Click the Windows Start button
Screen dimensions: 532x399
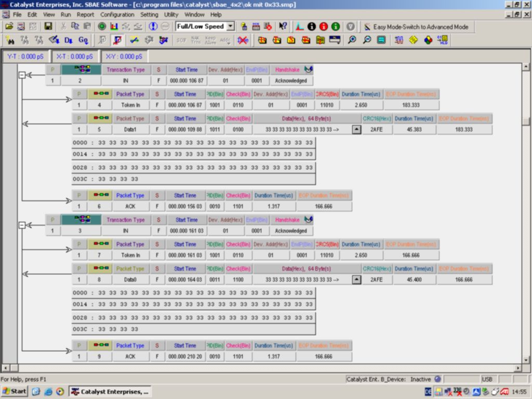(14, 391)
